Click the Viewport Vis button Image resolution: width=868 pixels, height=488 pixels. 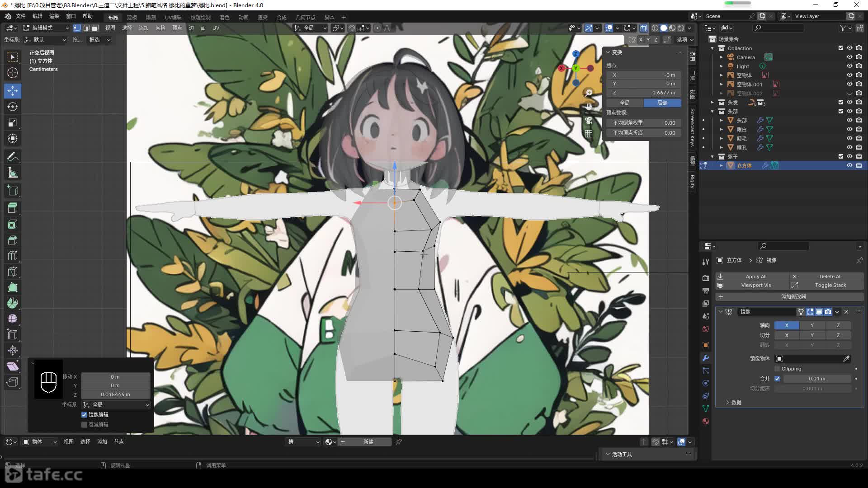tap(753, 285)
